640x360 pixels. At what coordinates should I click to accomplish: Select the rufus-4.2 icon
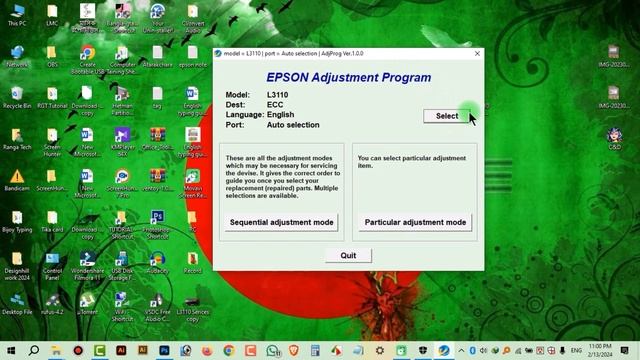[x=52, y=304]
